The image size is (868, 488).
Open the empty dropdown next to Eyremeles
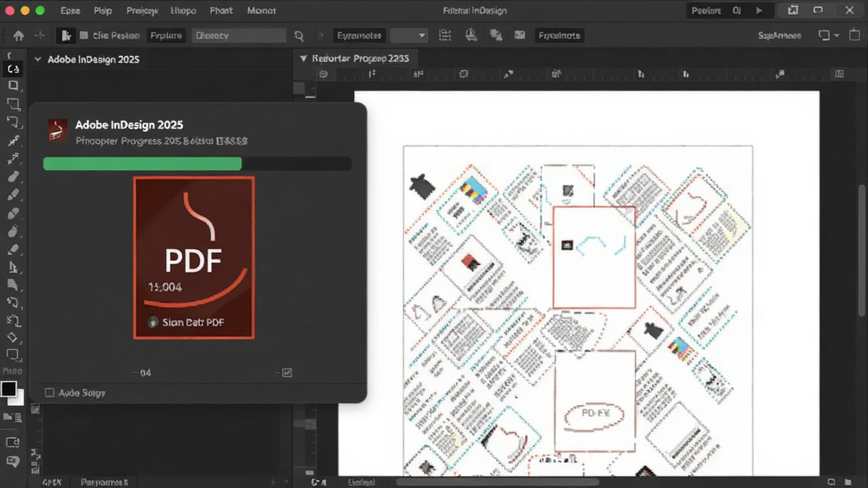[x=409, y=36]
